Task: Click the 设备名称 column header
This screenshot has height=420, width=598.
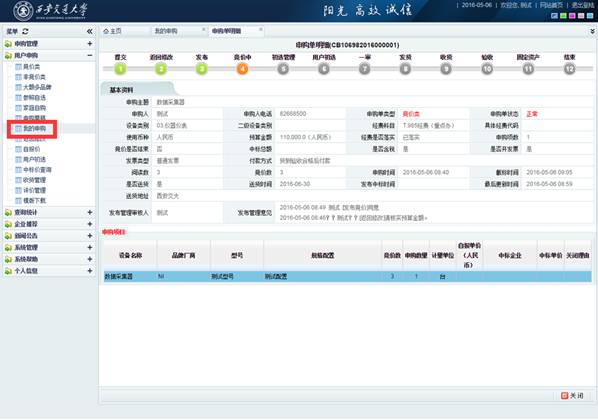Action: click(x=130, y=256)
